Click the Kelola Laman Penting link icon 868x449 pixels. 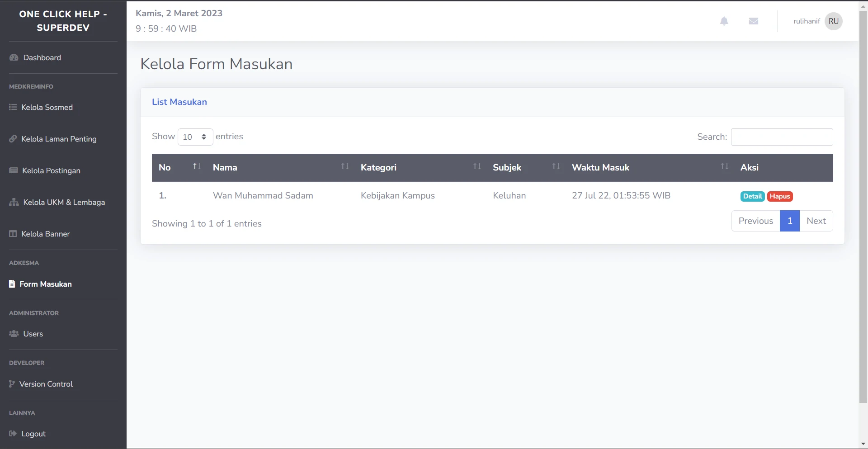[x=13, y=139]
